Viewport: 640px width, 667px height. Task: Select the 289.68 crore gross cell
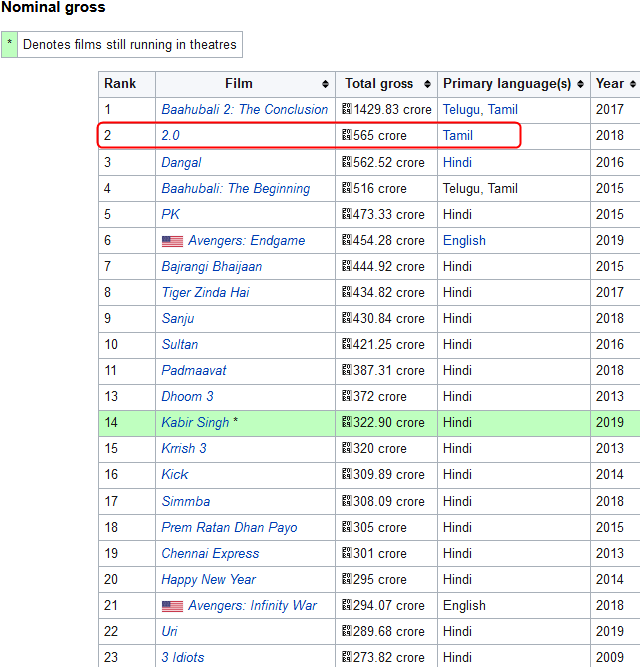click(x=386, y=631)
